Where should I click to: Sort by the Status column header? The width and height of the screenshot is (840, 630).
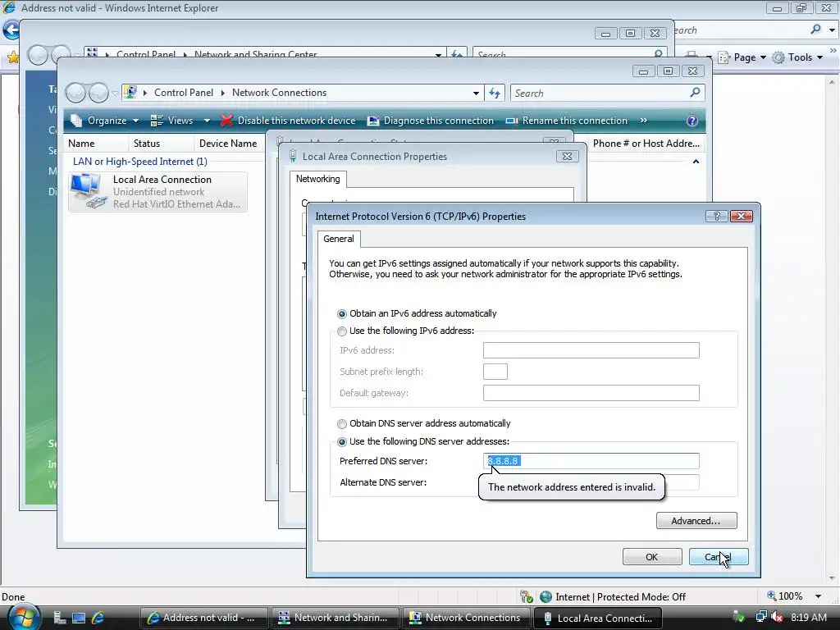point(162,144)
